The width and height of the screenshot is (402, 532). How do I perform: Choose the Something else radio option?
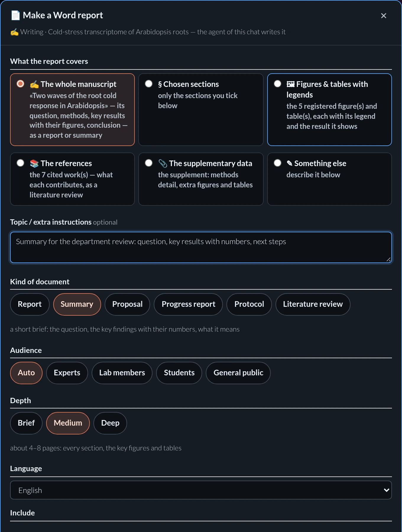[x=278, y=163]
